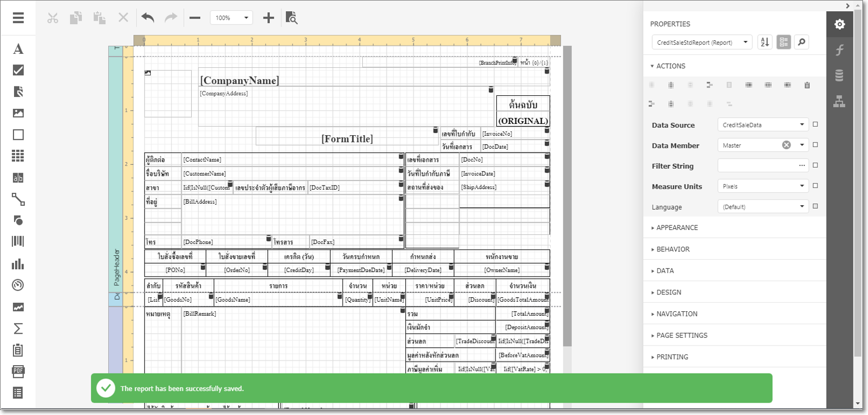868x415 pixels.
Task: Collapse the right panel with the top chevron
Action: coord(848,6)
